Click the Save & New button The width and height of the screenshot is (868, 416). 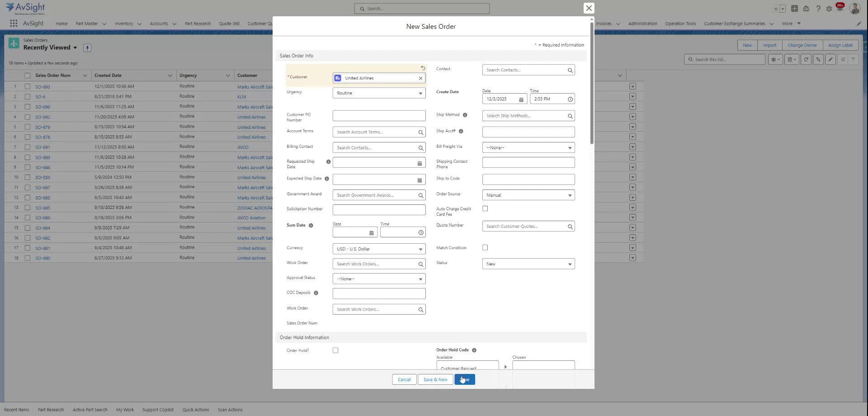pyautogui.click(x=434, y=379)
